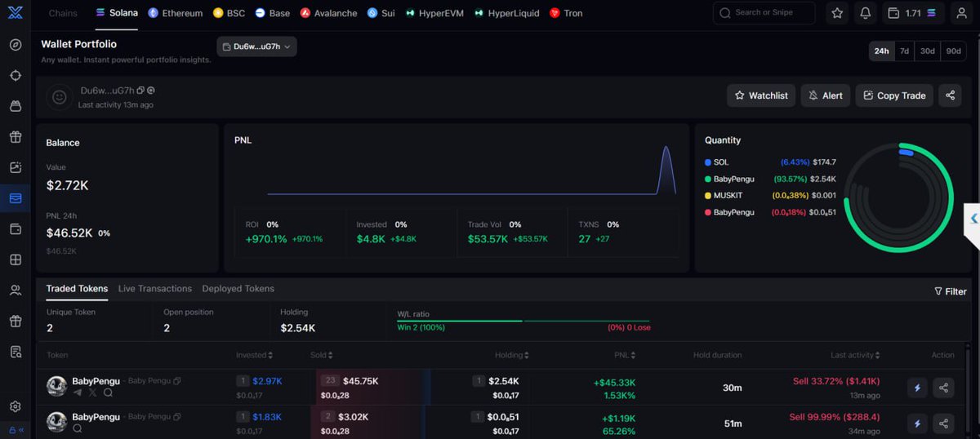Add wallet to Watchlist
Screen dimensions: 980x439
point(761,95)
